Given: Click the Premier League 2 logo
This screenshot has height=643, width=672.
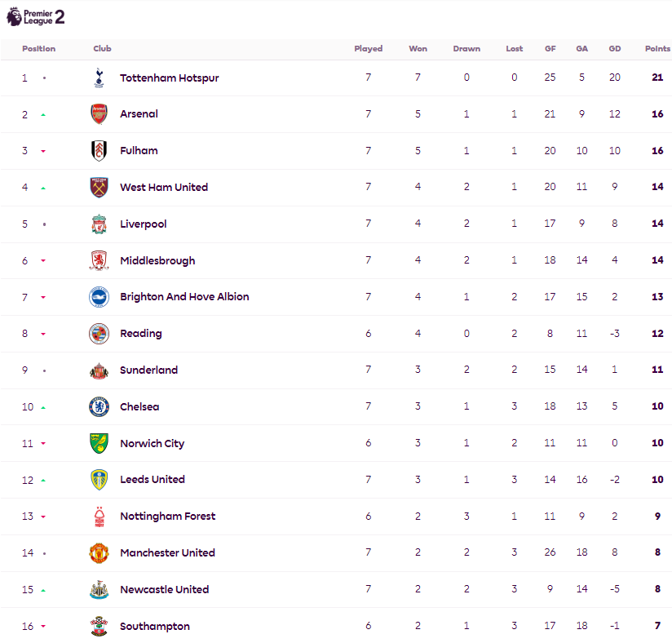Looking at the screenshot, I should click(x=35, y=17).
